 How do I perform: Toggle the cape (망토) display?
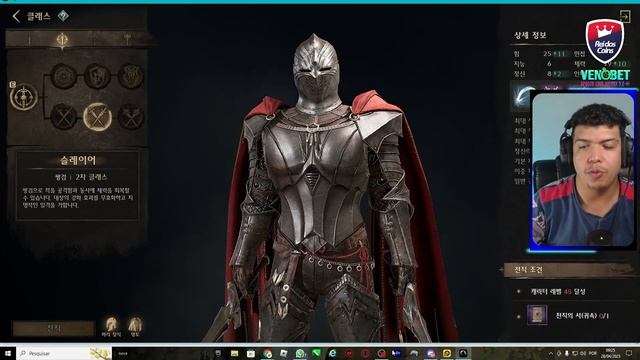[x=135, y=327]
